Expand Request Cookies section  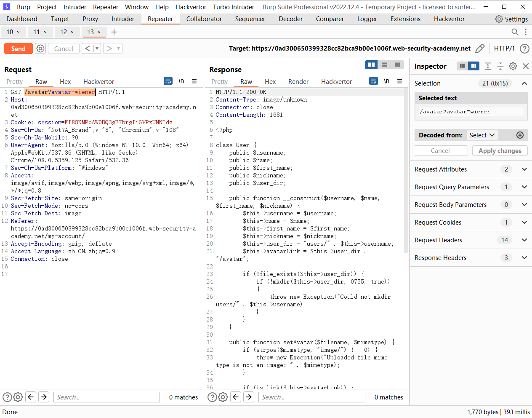coord(524,222)
